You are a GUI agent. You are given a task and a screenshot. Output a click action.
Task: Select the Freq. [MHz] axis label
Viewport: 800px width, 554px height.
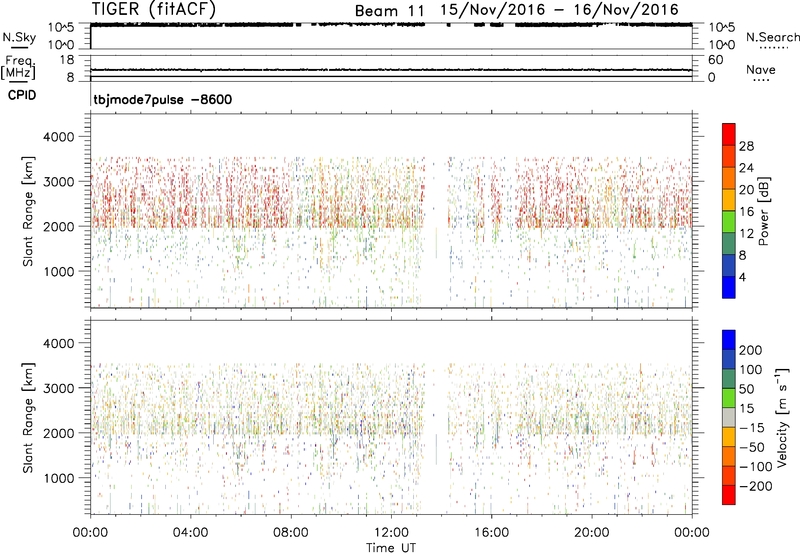click(x=18, y=67)
